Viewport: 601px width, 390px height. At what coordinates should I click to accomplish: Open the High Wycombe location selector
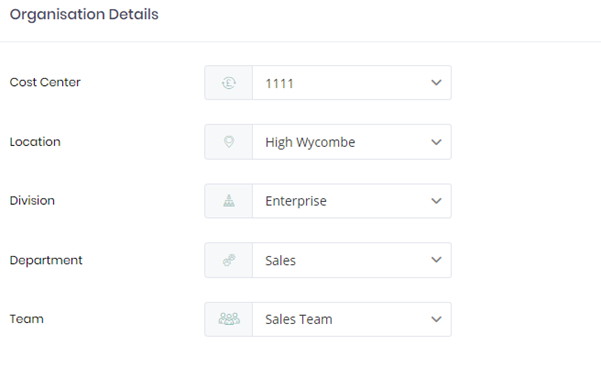(x=351, y=142)
